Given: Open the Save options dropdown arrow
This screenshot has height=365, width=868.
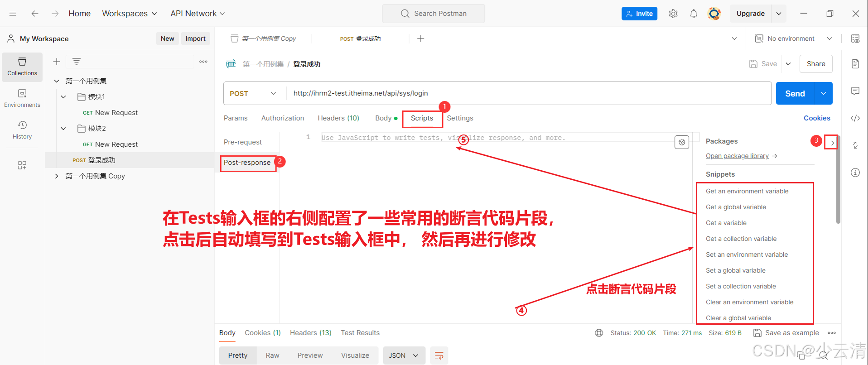Looking at the screenshot, I should 788,64.
